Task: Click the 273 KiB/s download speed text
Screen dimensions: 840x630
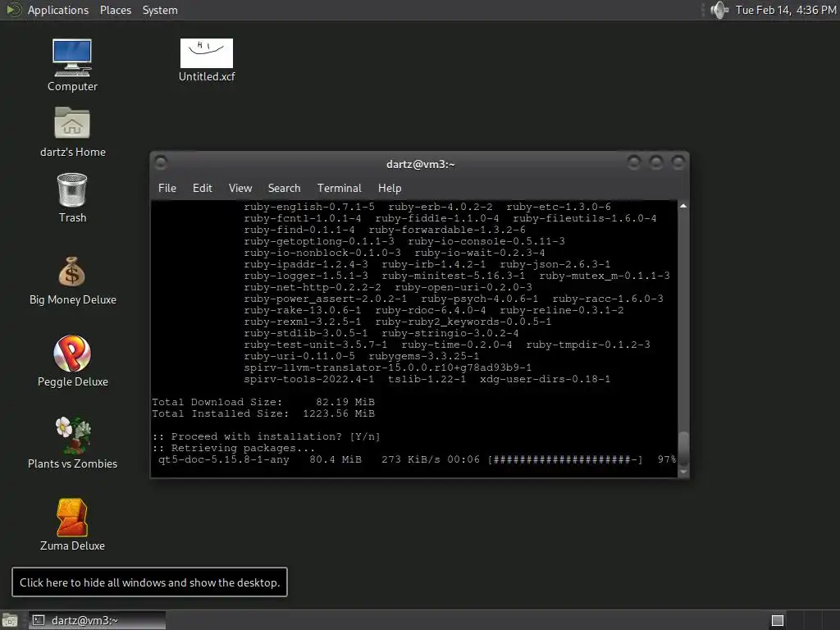Action: pos(410,459)
